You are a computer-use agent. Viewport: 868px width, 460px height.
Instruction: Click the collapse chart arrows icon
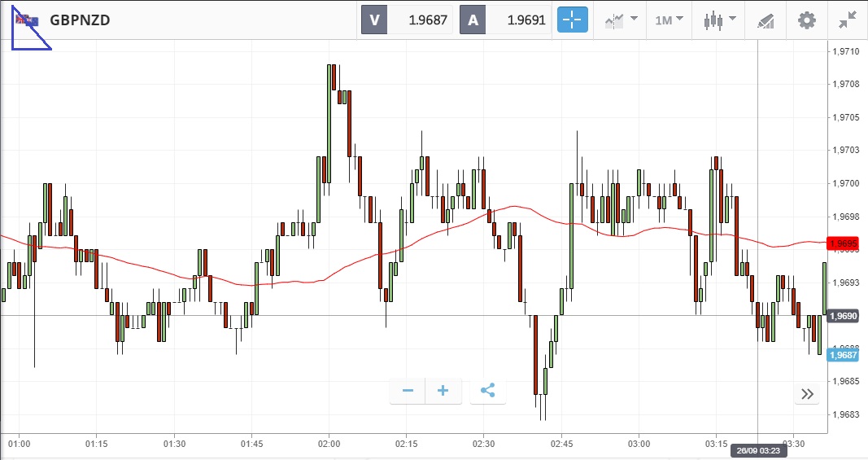coord(848,20)
